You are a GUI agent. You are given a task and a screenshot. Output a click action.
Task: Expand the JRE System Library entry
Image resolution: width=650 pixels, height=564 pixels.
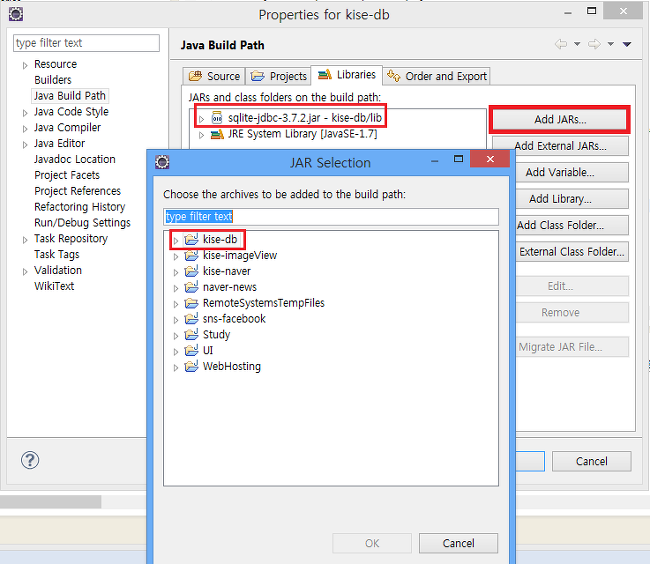pyautogui.click(x=201, y=135)
